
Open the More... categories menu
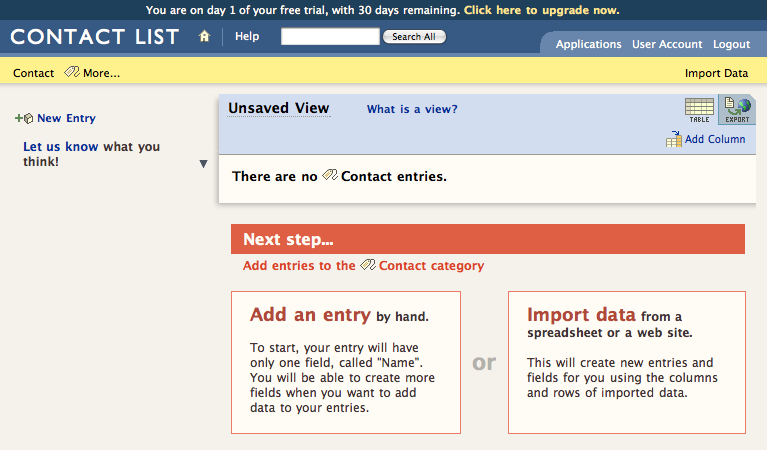tap(101, 73)
